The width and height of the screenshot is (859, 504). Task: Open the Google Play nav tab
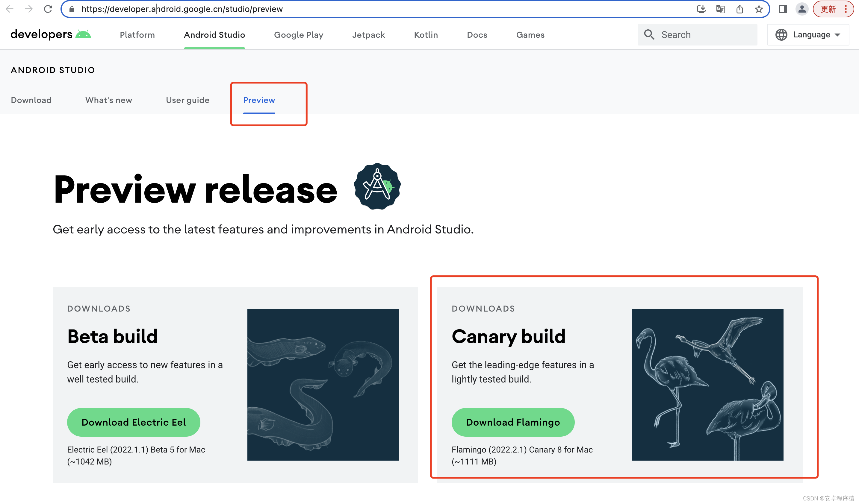pos(299,35)
